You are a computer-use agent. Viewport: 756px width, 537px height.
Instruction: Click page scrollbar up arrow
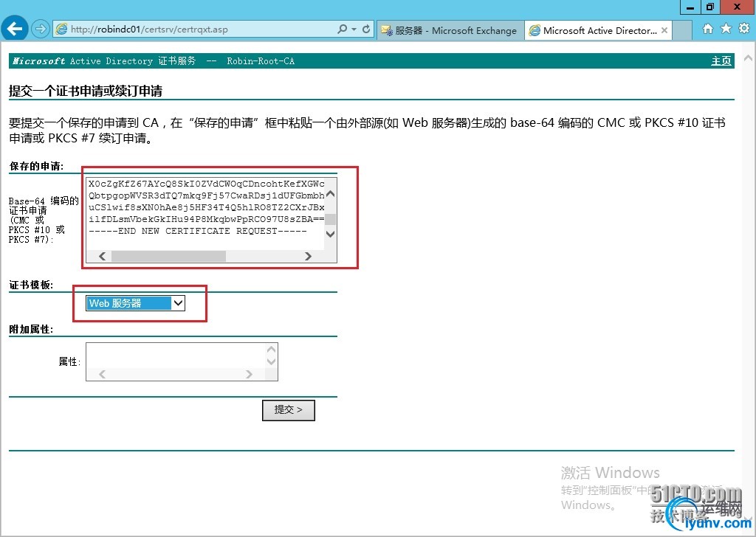[x=749, y=58]
